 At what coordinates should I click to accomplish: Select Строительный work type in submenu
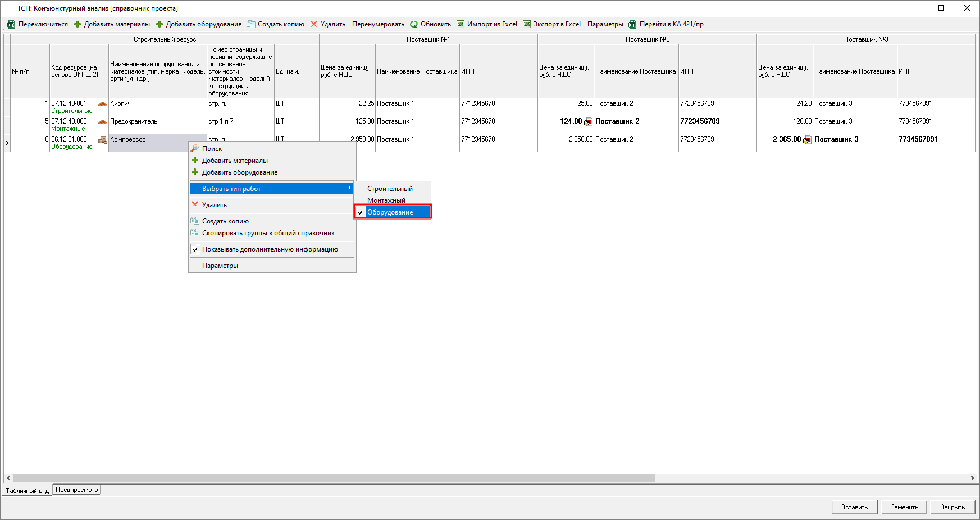coord(390,189)
